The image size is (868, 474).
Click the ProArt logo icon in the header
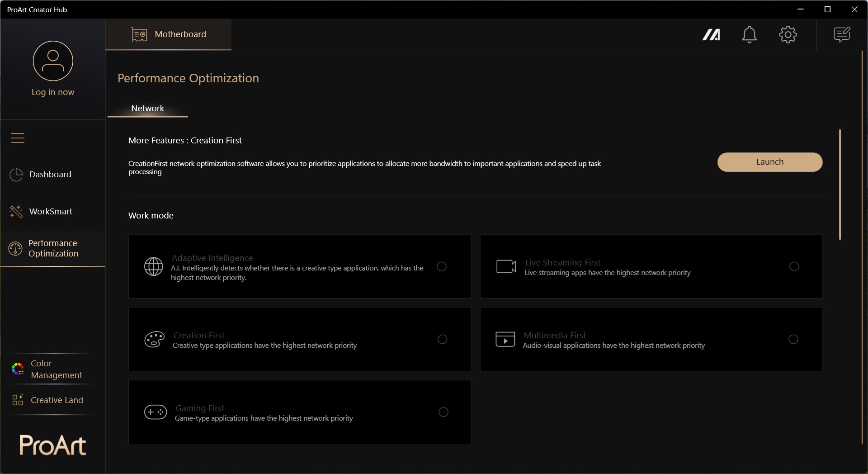point(711,34)
